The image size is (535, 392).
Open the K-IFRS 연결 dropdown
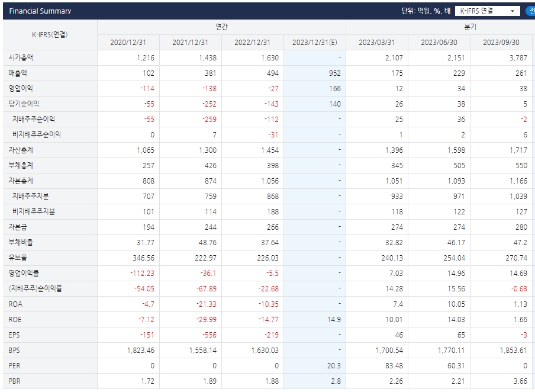(x=487, y=11)
